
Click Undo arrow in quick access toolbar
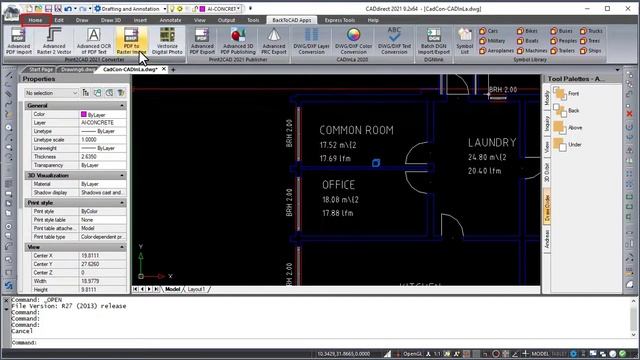(68, 9)
